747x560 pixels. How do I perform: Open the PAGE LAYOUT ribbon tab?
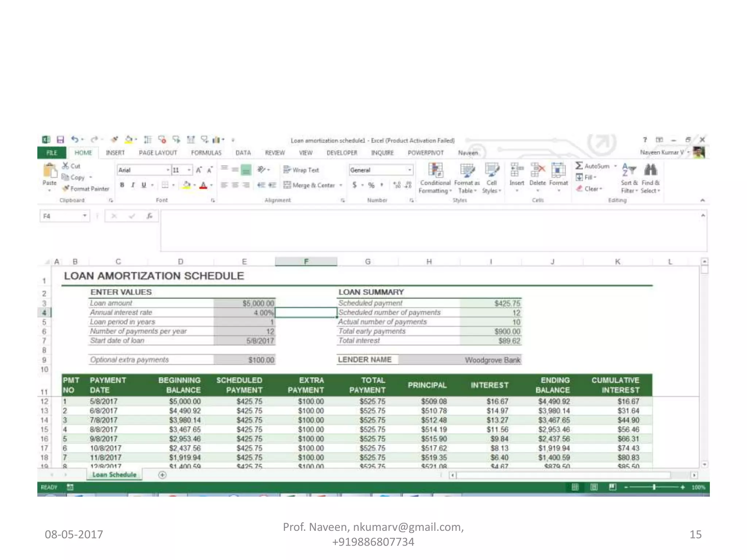click(158, 153)
